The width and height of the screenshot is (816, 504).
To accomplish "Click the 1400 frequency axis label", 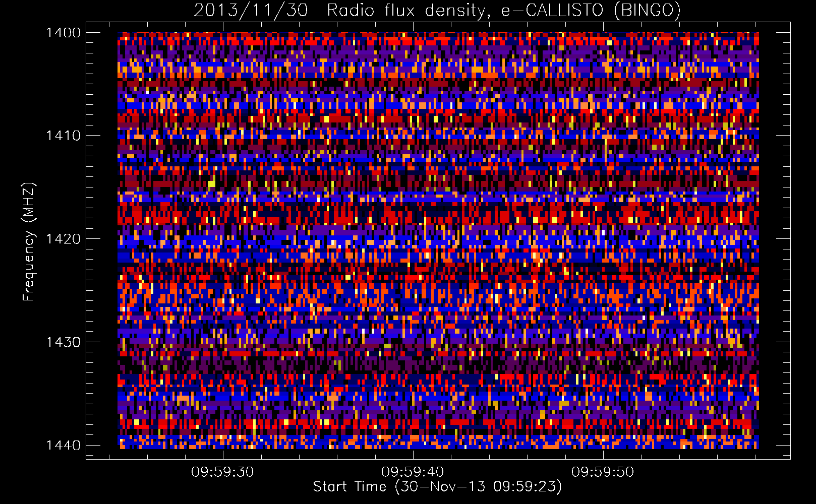I will tap(63, 33).
